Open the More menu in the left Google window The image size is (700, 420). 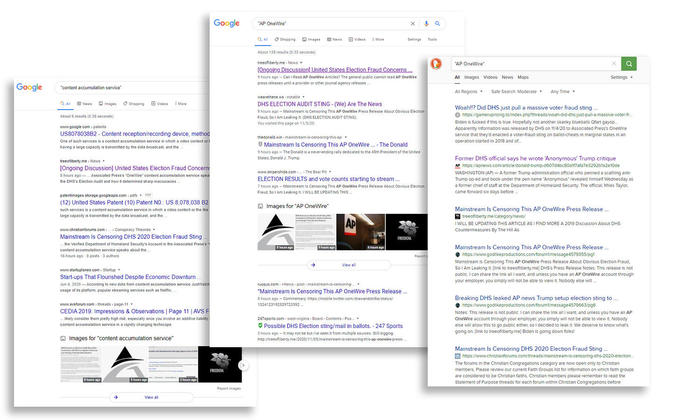click(181, 104)
